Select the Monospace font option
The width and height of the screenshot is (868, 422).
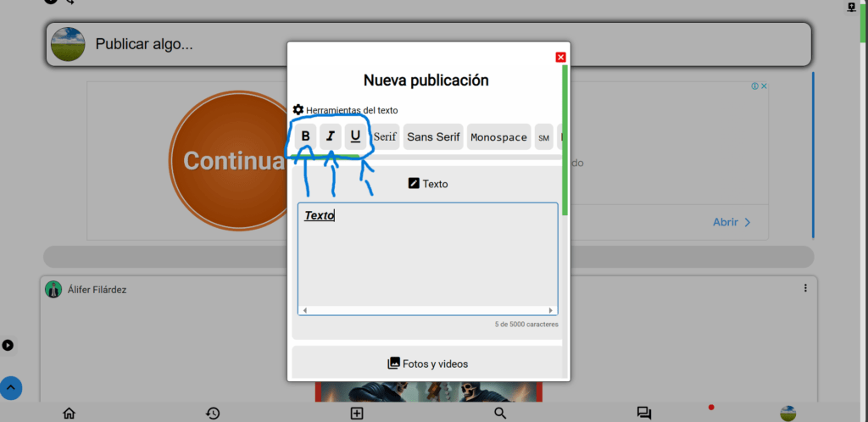click(498, 136)
